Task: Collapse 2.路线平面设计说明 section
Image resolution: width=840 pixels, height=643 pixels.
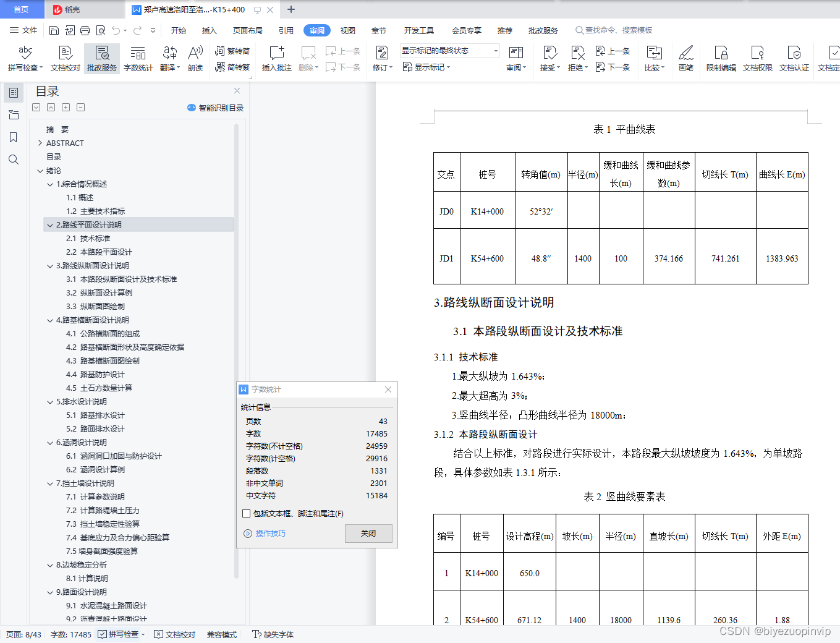Action: tap(50, 225)
